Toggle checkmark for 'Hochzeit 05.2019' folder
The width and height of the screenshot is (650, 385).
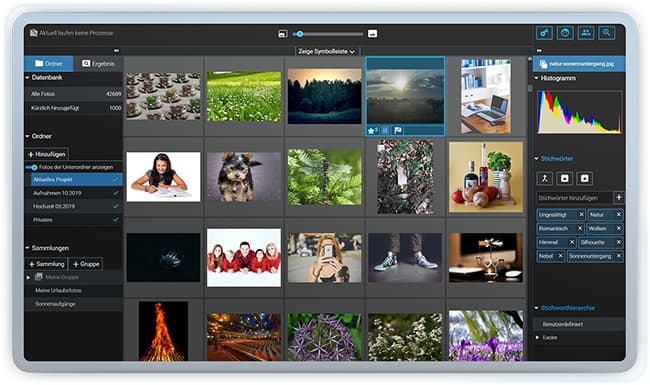[116, 206]
